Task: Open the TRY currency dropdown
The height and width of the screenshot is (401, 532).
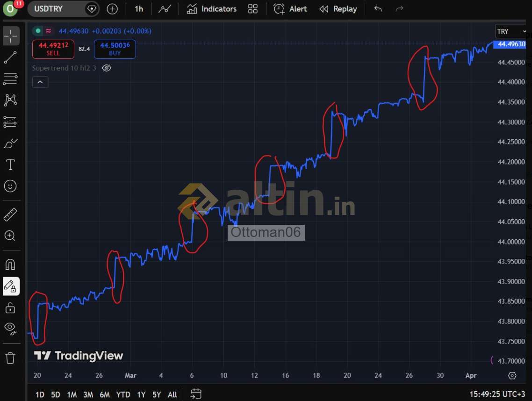Action: pos(511,31)
